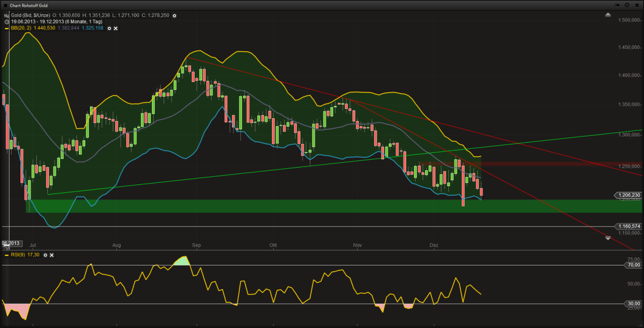644x328 pixels.
Task: Click the gear icon next to the OHLC quote line
Action: (174, 15)
